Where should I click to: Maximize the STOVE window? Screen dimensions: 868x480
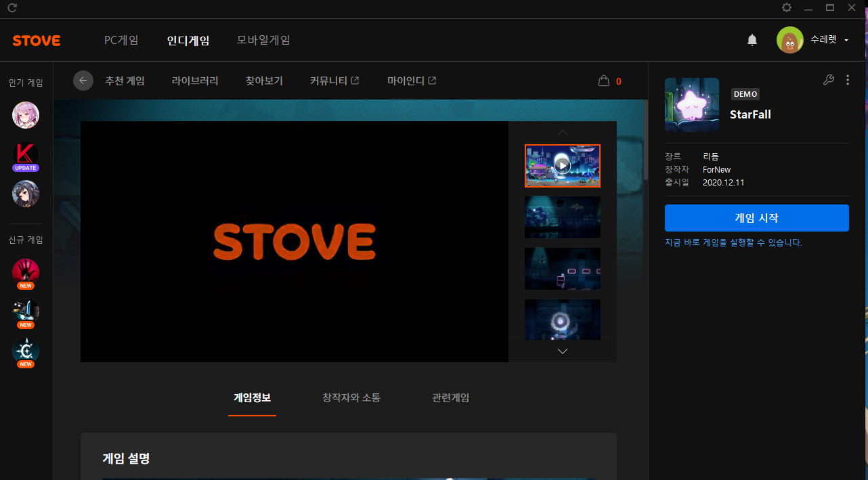click(x=829, y=7)
